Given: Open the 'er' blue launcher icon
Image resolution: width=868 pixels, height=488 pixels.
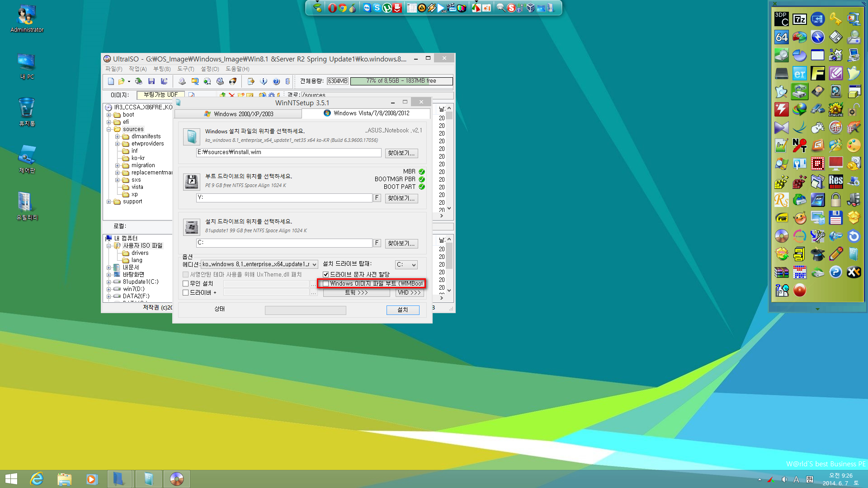Looking at the screenshot, I should [x=800, y=73].
